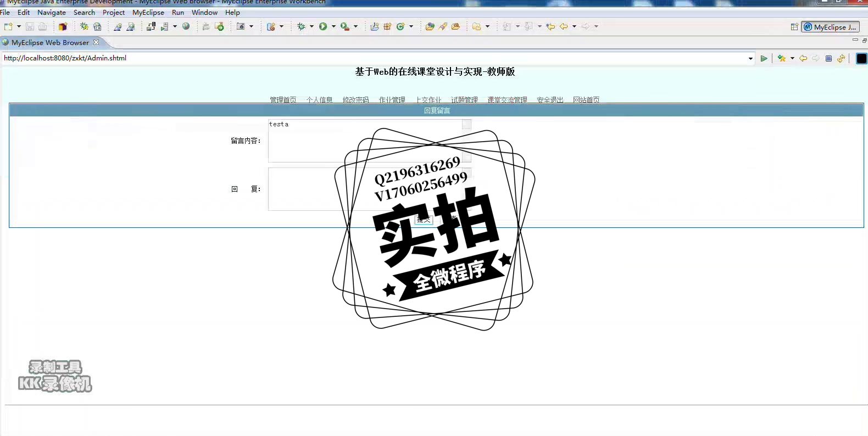Click the bug with sparkle debug icon
This screenshot has height=436, width=868.
click(84, 26)
